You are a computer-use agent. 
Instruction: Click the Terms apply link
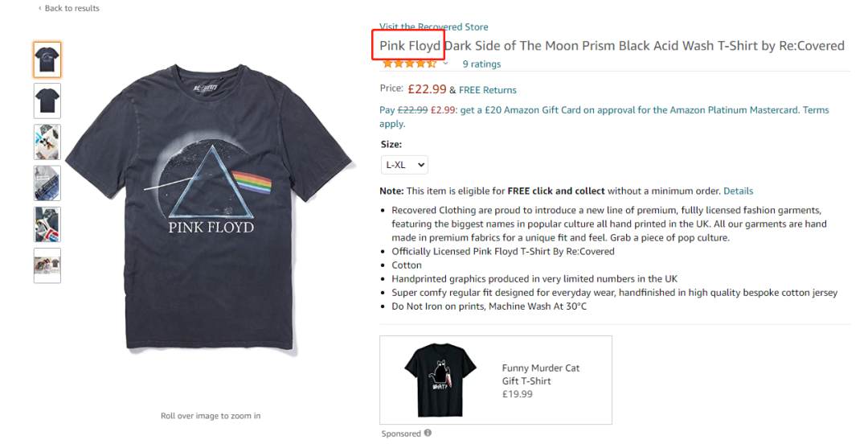815,110
